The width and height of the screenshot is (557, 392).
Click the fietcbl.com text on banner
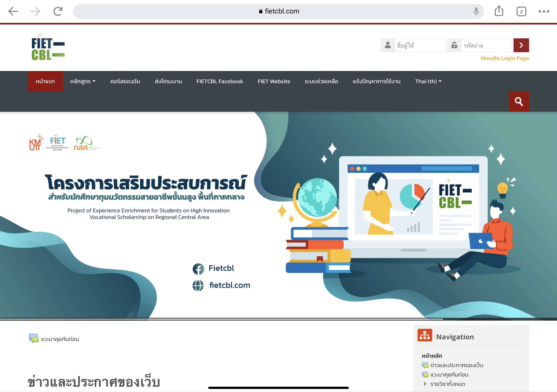point(230,285)
